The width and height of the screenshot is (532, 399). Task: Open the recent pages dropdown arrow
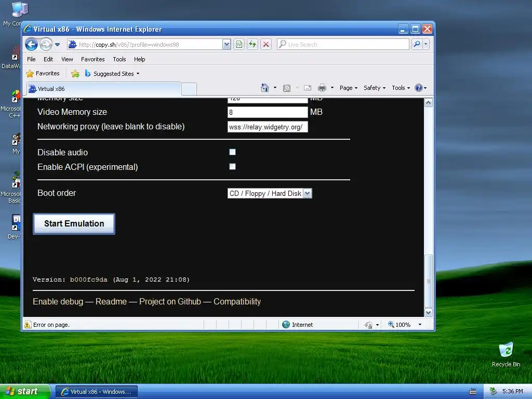(x=57, y=45)
